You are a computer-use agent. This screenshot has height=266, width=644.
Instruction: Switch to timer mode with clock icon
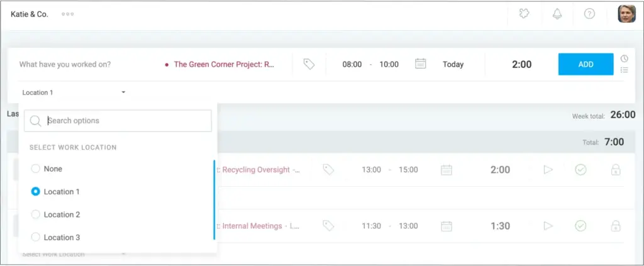tap(624, 58)
